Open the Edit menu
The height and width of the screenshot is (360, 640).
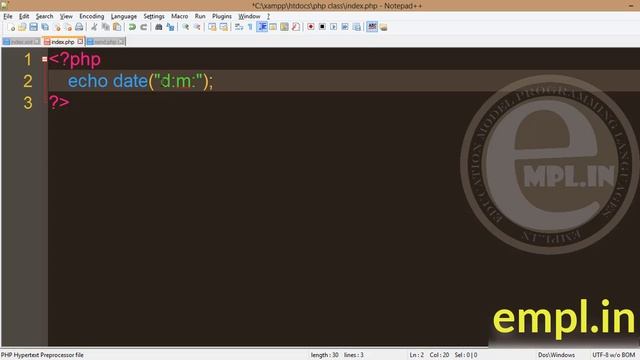[x=24, y=16]
